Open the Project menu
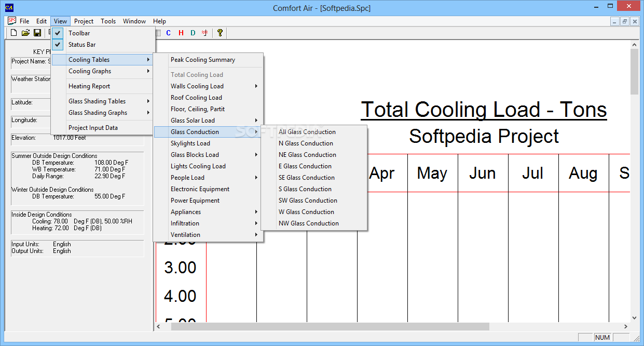Image resolution: width=644 pixels, height=346 pixels. 84,21
